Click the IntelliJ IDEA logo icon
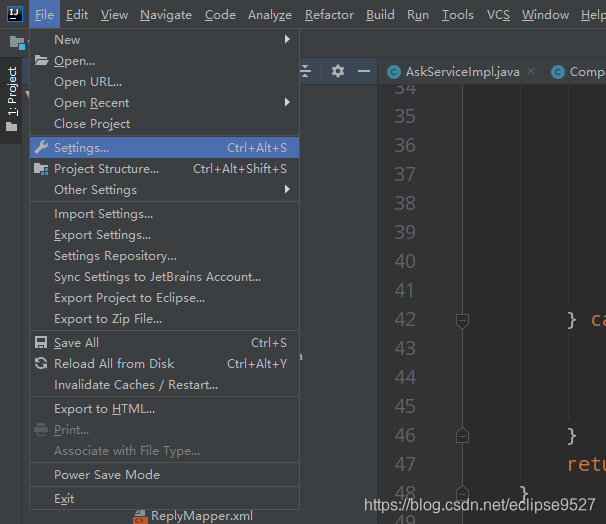This screenshot has width=606, height=524. (15, 14)
